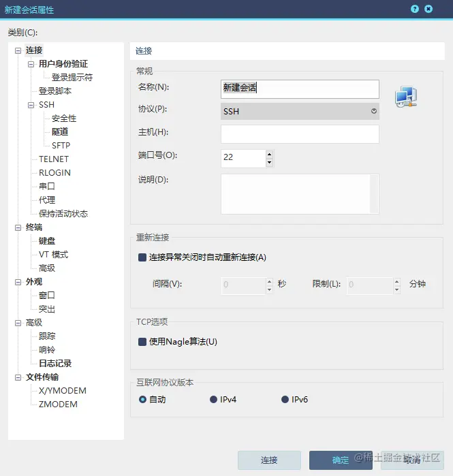Viewport: 453px width, 476px height.
Task: Select 窗口 in the tree
Action: tap(47, 295)
